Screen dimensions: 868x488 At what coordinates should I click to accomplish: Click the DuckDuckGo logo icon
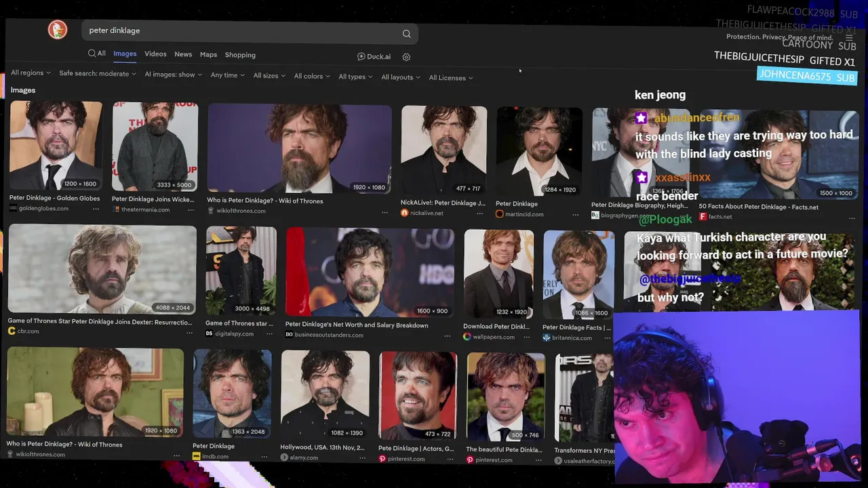click(58, 30)
